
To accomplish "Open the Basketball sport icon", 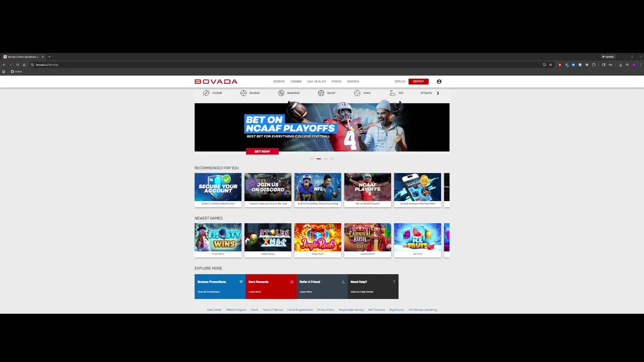I will (281, 93).
